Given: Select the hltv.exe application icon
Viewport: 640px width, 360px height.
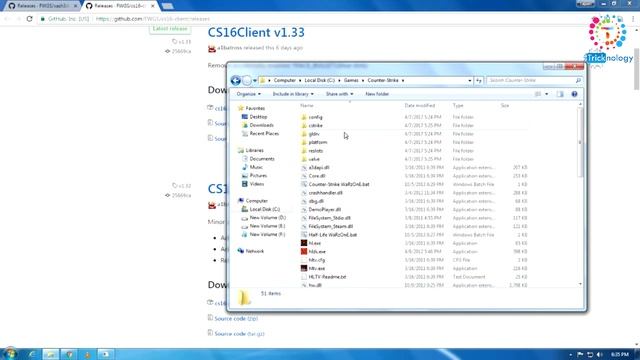Looking at the screenshot, I should (304, 268).
